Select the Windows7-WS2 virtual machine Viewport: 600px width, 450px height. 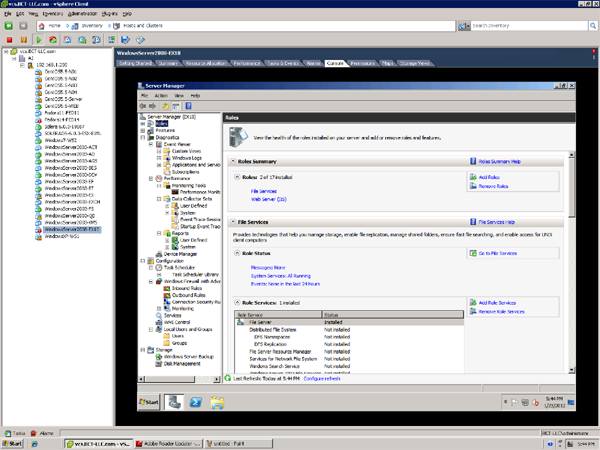[x=60, y=140]
